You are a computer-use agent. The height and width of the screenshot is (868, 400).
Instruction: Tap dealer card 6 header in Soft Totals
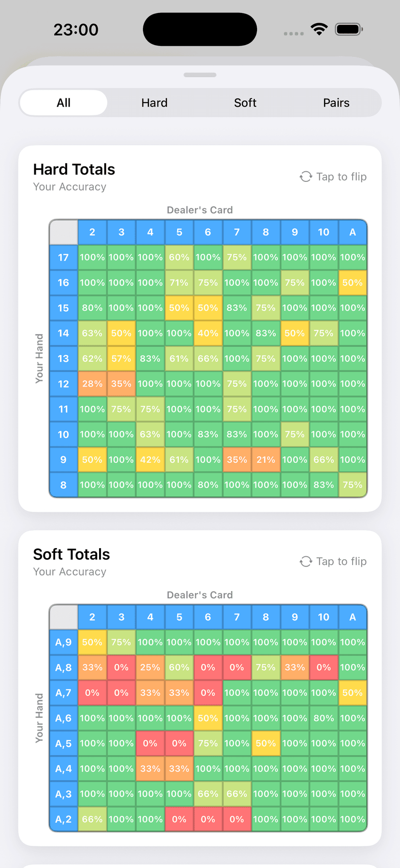tap(208, 617)
